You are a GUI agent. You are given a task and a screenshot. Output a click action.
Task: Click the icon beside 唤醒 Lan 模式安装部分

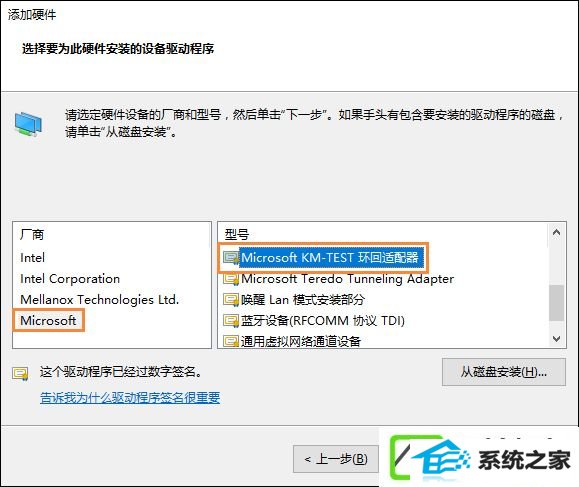[x=231, y=299]
